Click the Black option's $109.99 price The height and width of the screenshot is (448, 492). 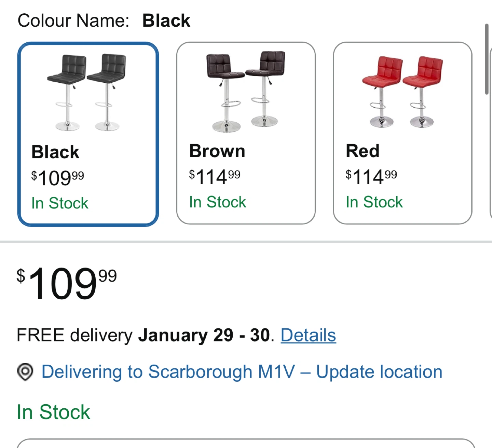(57, 178)
